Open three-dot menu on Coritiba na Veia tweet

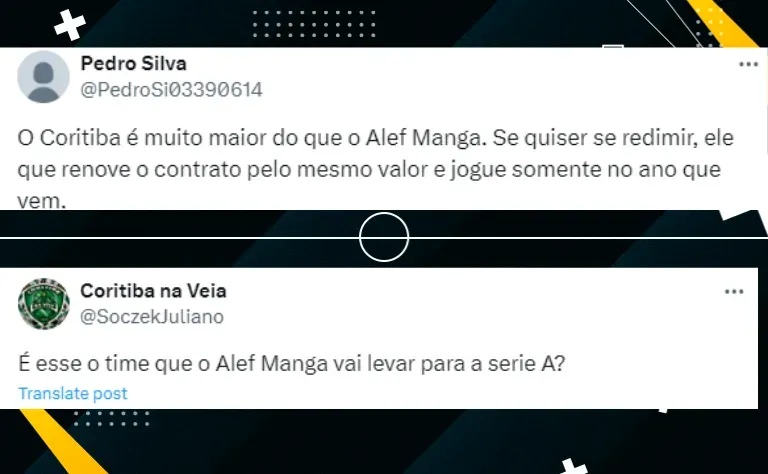coord(734,291)
